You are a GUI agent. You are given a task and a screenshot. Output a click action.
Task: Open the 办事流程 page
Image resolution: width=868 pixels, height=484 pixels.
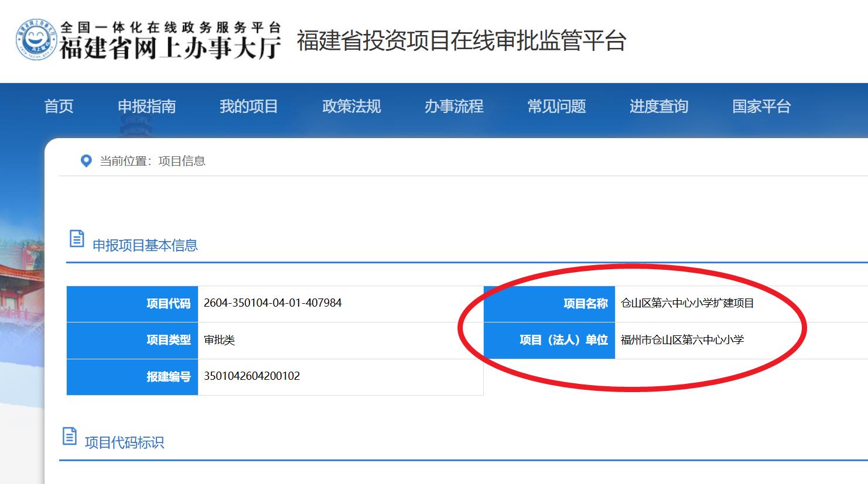point(454,107)
